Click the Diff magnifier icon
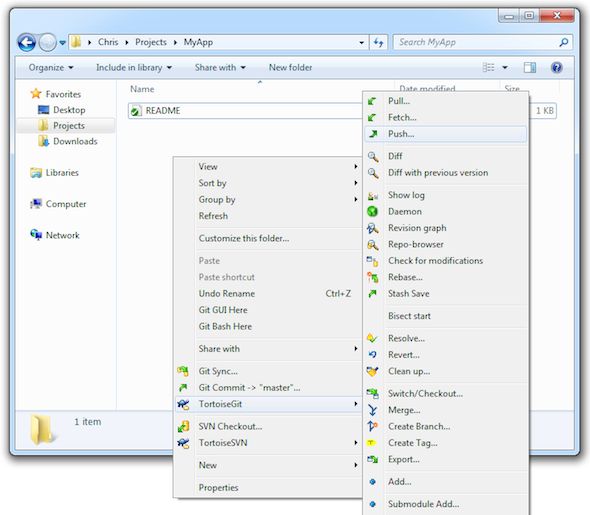The width and height of the screenshot is (590, 515). (x=373, y=156)
